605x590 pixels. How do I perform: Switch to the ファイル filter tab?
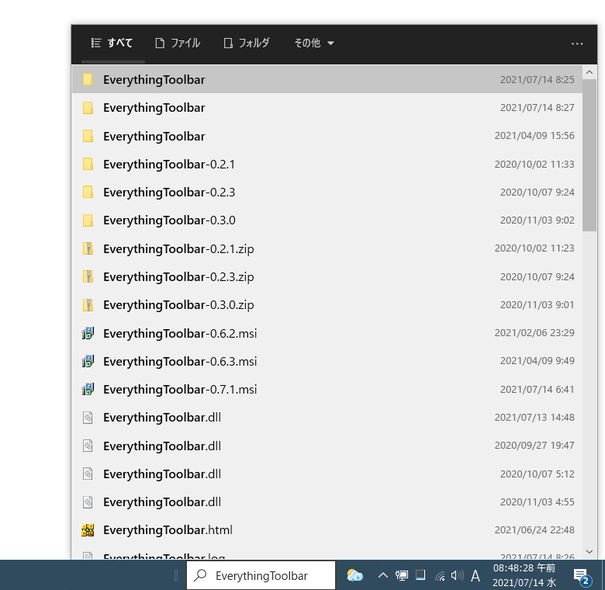pyautogui.click(x=178, y=43)
